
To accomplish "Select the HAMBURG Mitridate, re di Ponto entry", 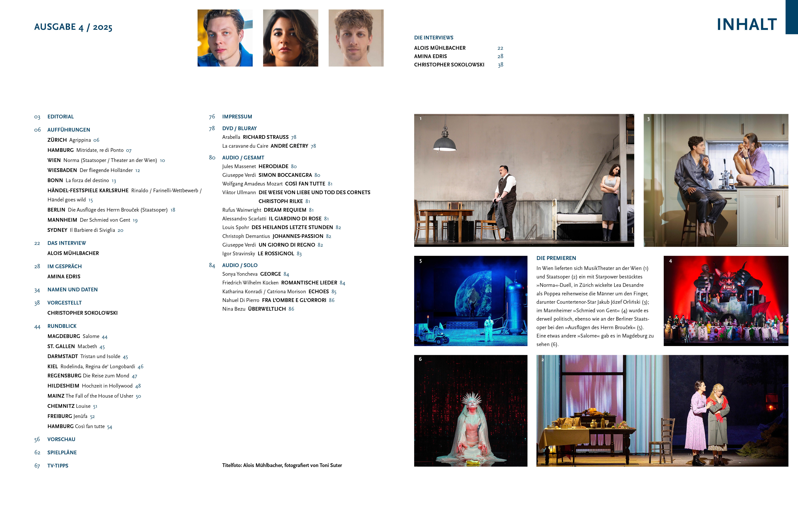I will (x=89, y=150).
